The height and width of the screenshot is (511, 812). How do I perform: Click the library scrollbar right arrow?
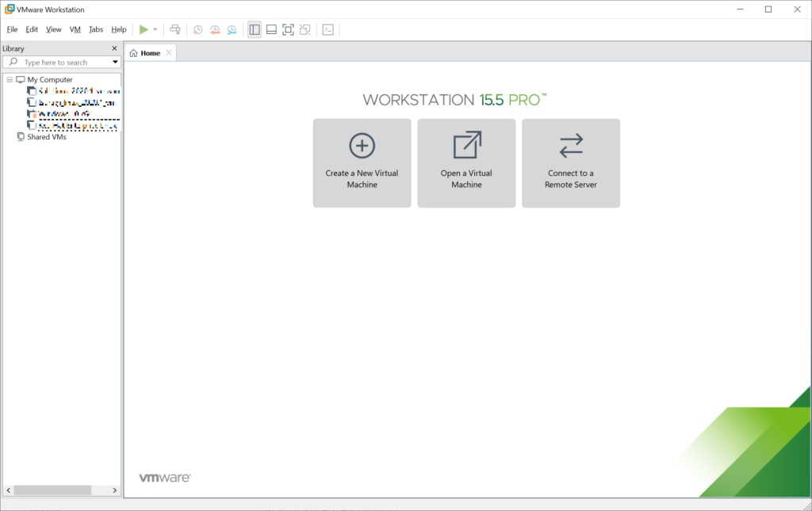click(x=115, y=490)
